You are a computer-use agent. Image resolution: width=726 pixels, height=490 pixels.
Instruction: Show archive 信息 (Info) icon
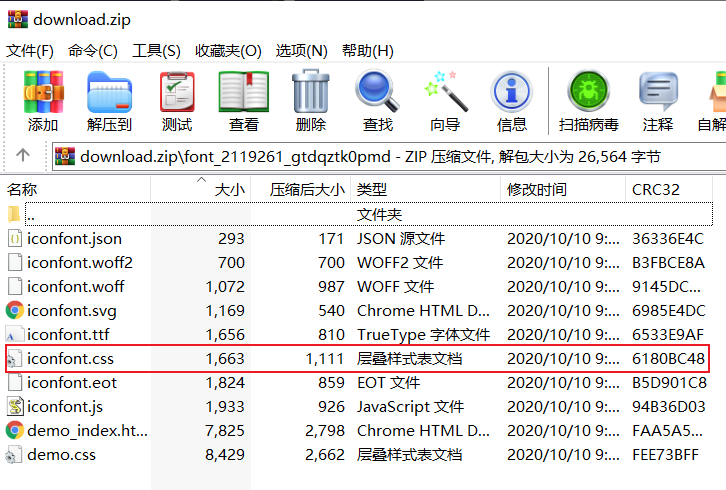[x=512, y=91]
